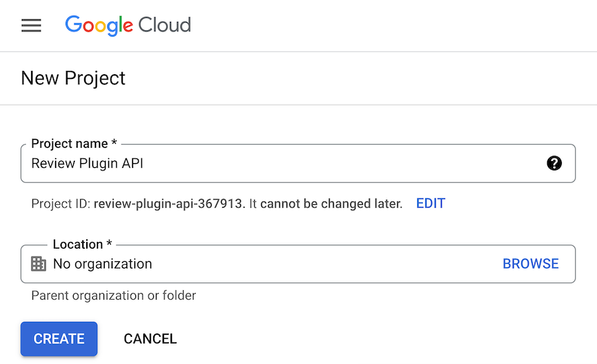
Task: Click the 'Project ID:' label text
Action: click(x=60, y=204)
